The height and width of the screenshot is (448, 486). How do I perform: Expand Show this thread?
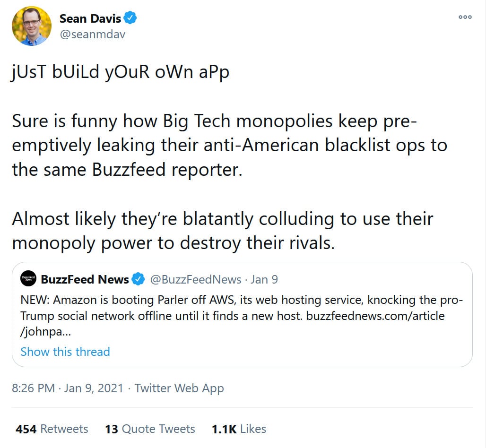coord(65,352)
